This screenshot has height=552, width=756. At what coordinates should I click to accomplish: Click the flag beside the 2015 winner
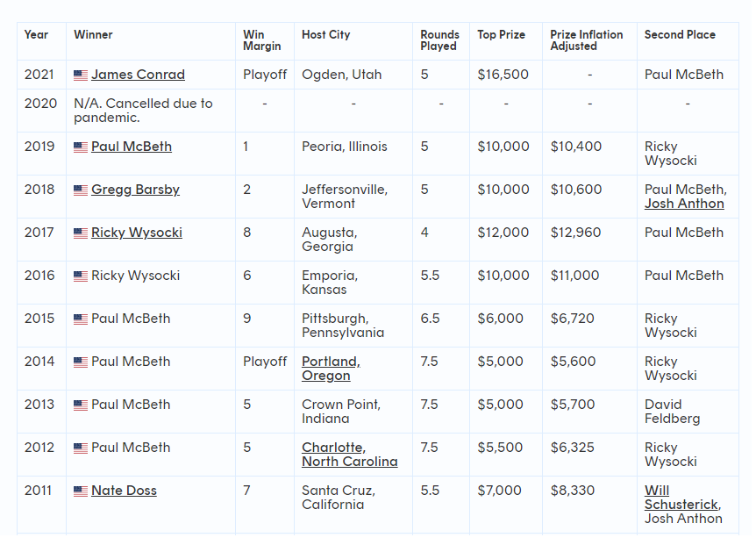point(81,319)
